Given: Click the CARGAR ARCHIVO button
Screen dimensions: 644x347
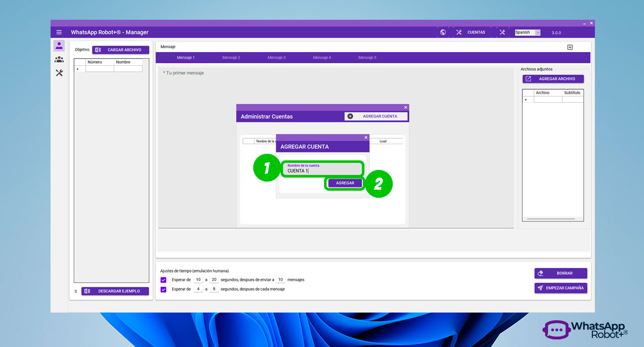Looking at the screenshot, I should (x=120, y=50).
